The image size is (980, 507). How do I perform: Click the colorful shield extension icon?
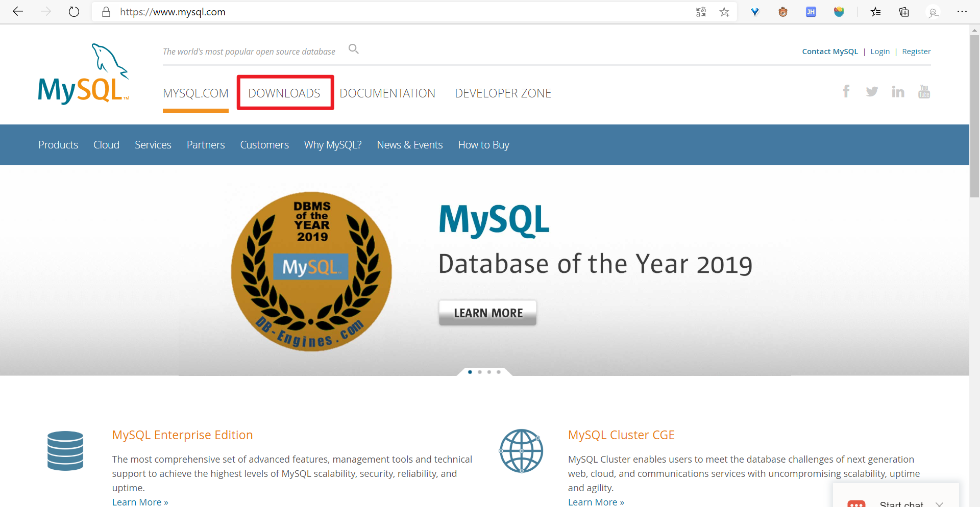(x=839, y=12)
